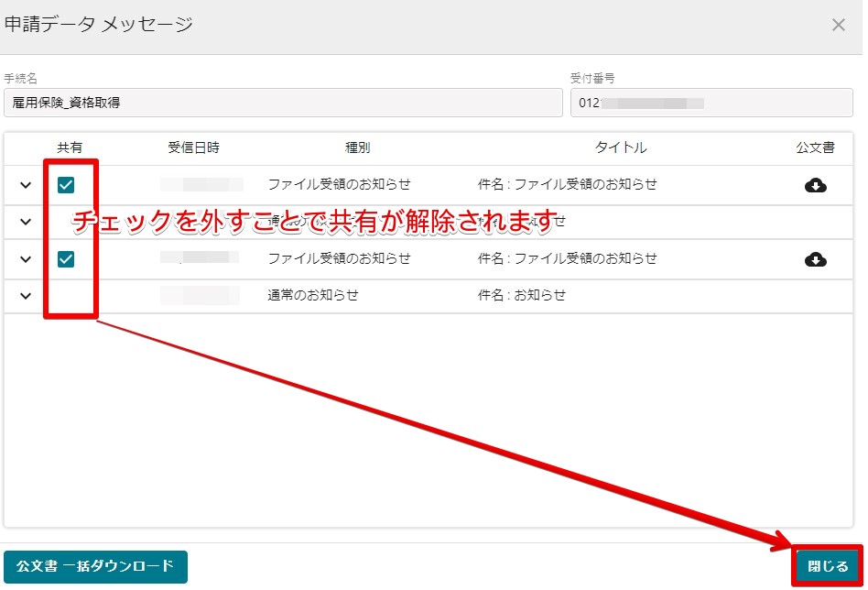Image resolution: width=868 pixels, height=590 pixels.
Task: Click 通常のお知らせ in the last row
Action: [313, 295]
